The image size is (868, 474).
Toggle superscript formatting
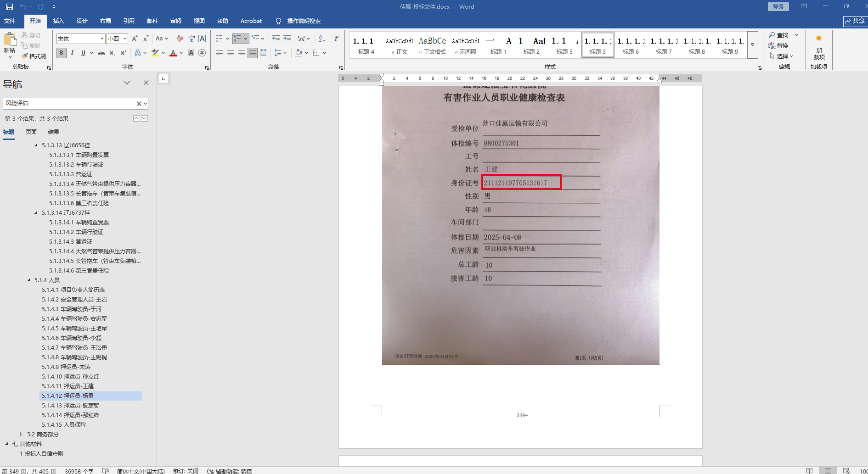124,53
